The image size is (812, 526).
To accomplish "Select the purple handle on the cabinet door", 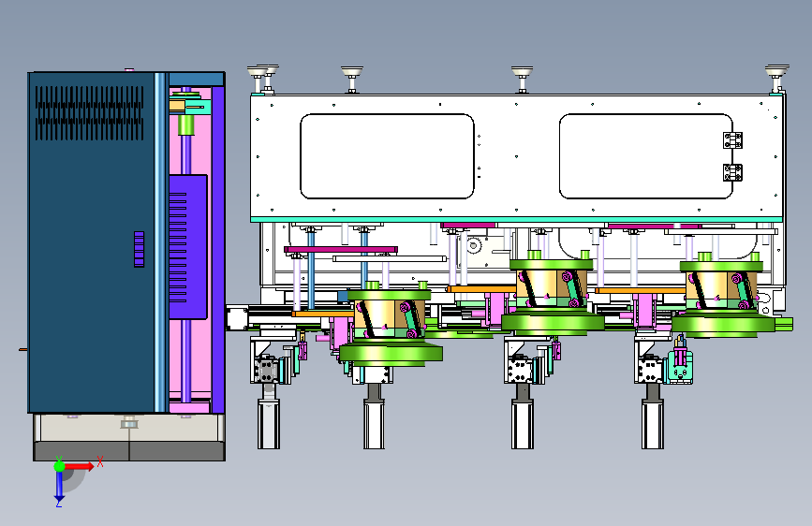I will (x=139, y=249).
